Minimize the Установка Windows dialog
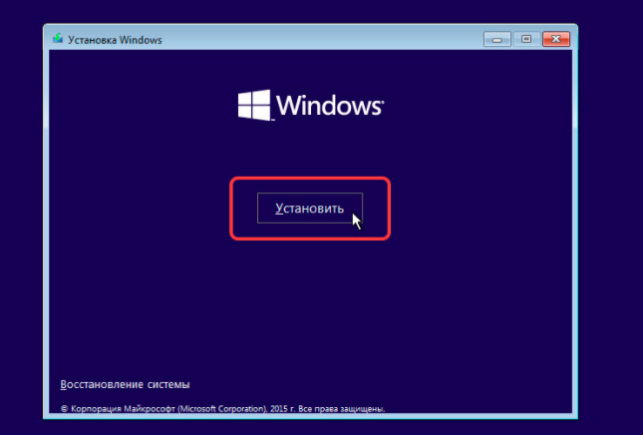643x435 pixels. click(x=497, y=39)
